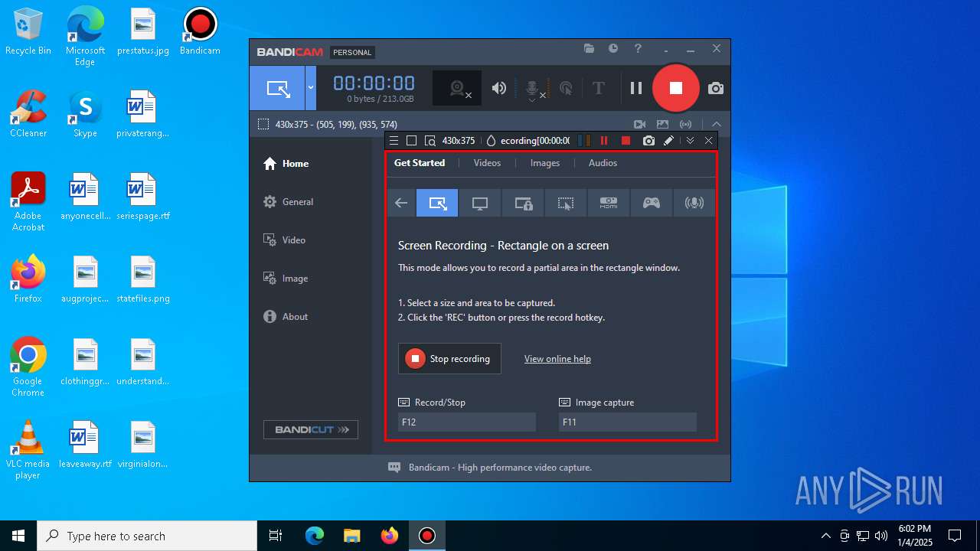Click the Record/Stop hotkey field F12

pyautogui.click(x=467, y=422)
